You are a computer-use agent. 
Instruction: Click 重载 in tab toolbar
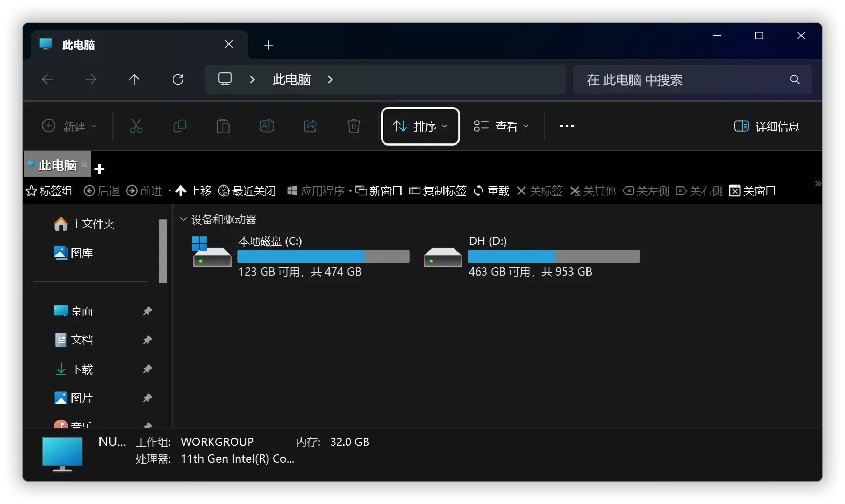[492, 191]
